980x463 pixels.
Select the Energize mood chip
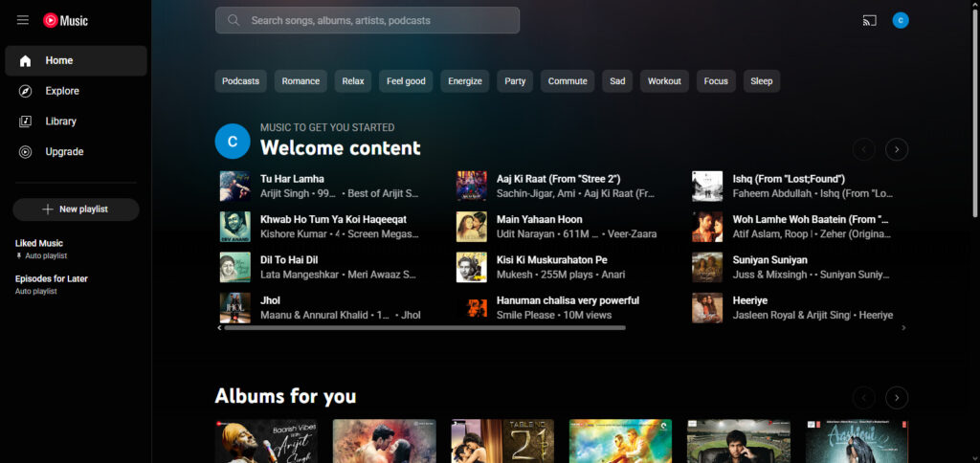[465, 81]
